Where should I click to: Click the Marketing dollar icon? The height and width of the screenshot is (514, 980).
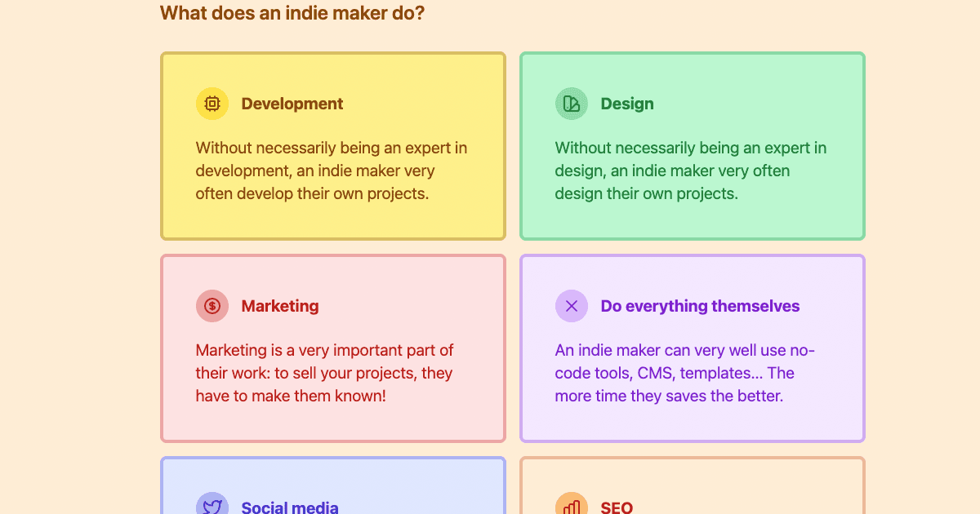pos(212,306)
